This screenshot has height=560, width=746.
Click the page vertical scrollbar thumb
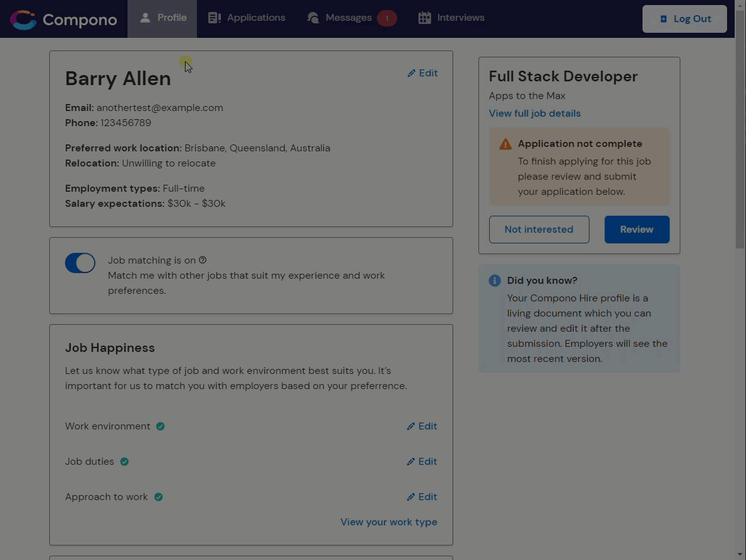740,129
